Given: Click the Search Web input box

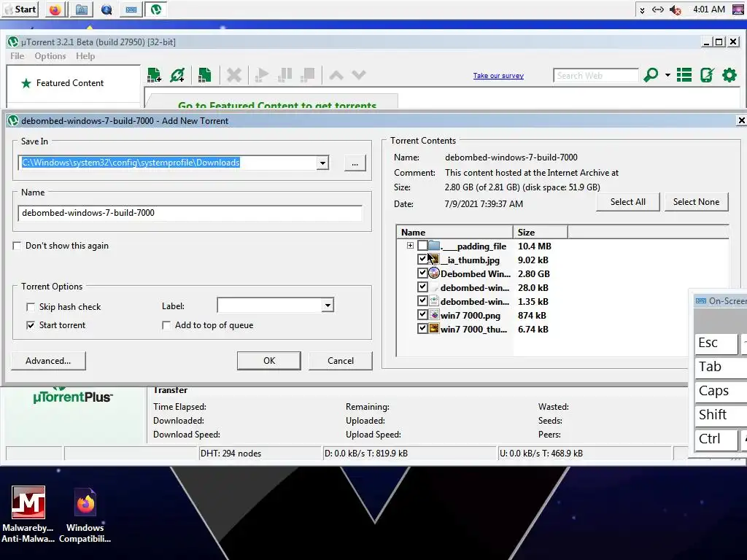Looking at the screenshot, I should pyautogui.click(x=595, y=76).
